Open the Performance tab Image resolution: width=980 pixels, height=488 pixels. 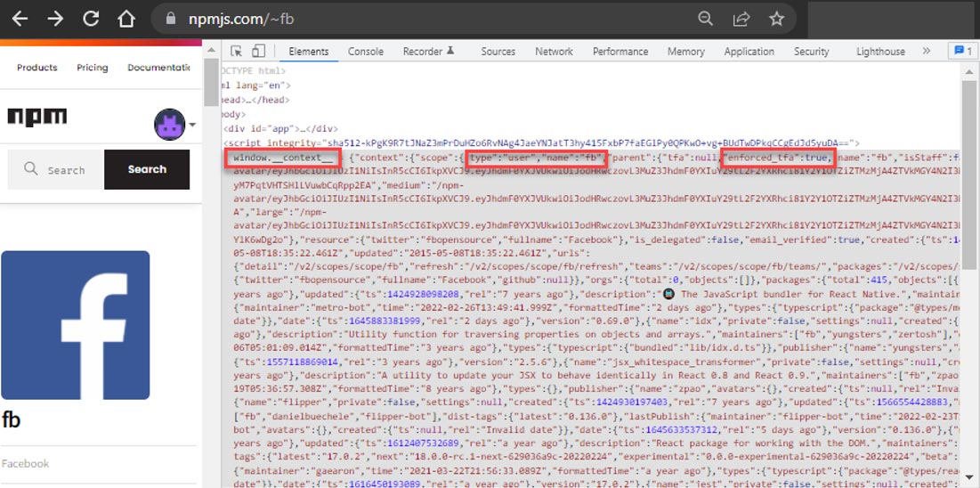tap(620, 52)
